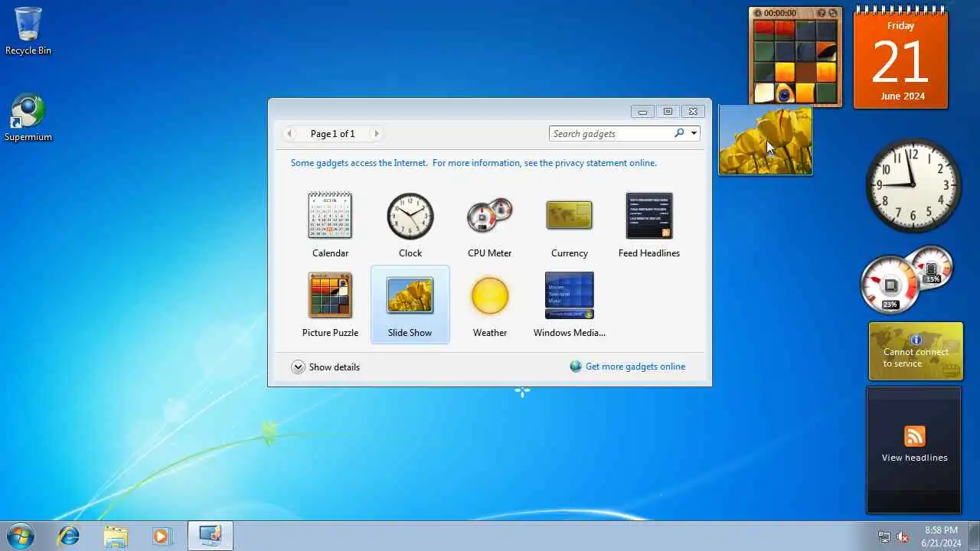Select the Calendar gadget in gallery
Screen dimensions: 980x551
pos(330,225)
